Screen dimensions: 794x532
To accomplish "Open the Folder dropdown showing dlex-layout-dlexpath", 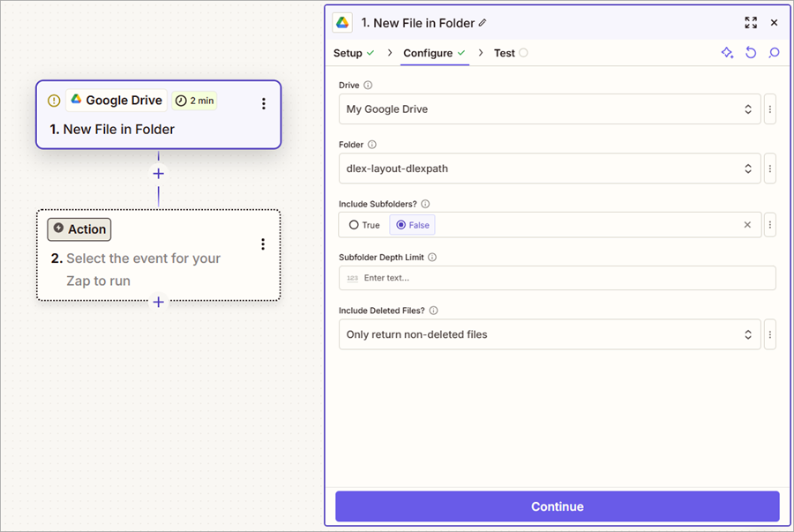I will pyautogui.click(x=549, y=169).
